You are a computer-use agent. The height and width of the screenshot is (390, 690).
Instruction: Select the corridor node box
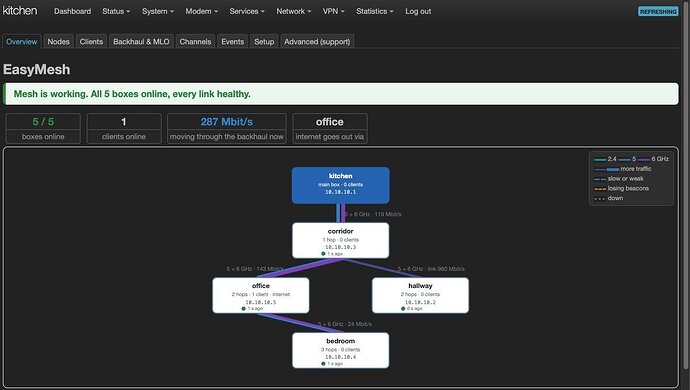pos(341,240)
